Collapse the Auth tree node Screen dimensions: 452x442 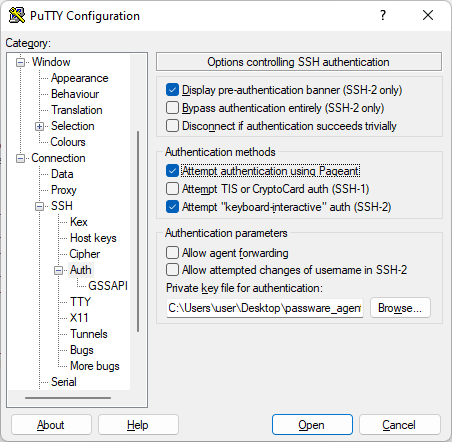tap(59, 270)
